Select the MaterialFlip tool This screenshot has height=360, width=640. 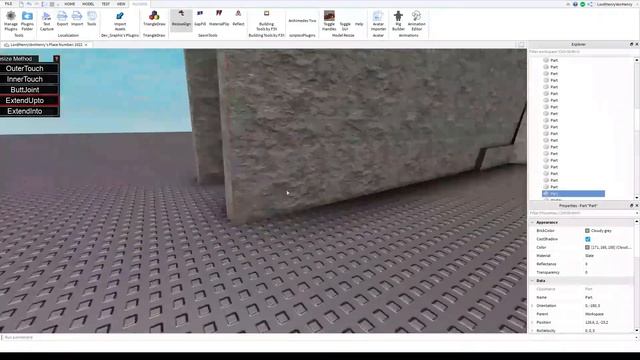[219, 19]
